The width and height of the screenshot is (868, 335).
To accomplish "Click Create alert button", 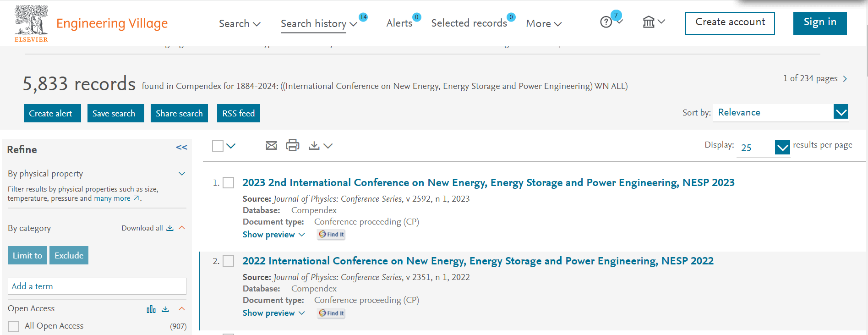I will pyautogui.click(x=52, y=113).
